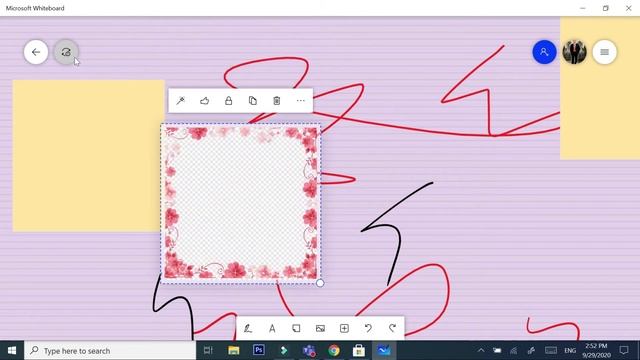640x360 pixels.
Task: Open Google Chrome from the taskbar
Action: (334, 350)
